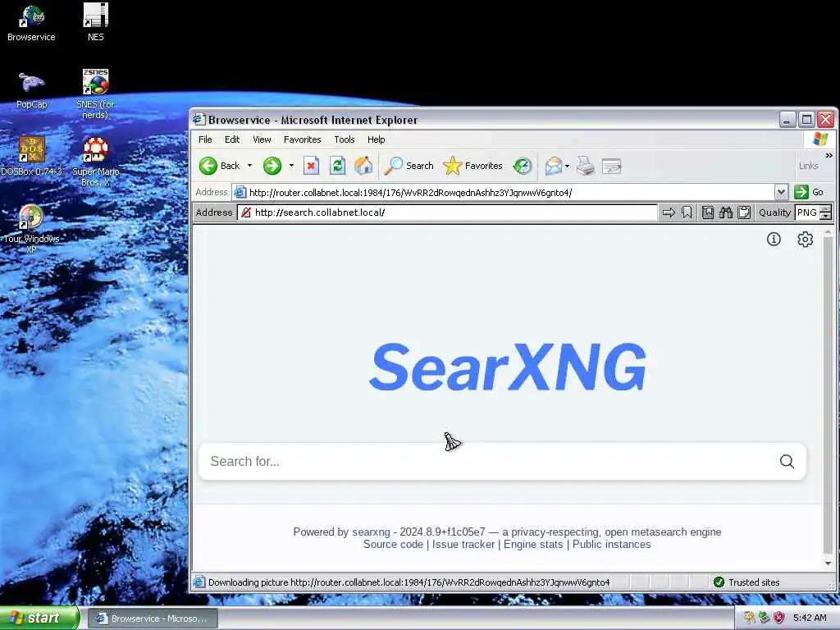Open SearXNG info about icon

point(774,239)
